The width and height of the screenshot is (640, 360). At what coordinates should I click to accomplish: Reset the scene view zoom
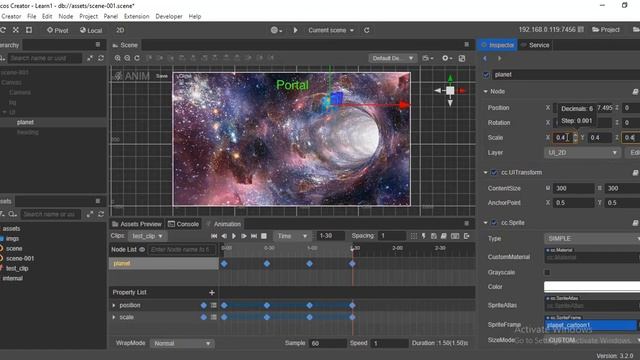[x=137, y=58]
